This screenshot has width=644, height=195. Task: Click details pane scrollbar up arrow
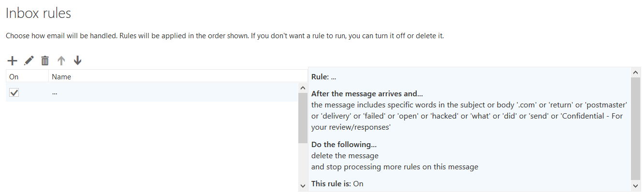click(636, 73)
